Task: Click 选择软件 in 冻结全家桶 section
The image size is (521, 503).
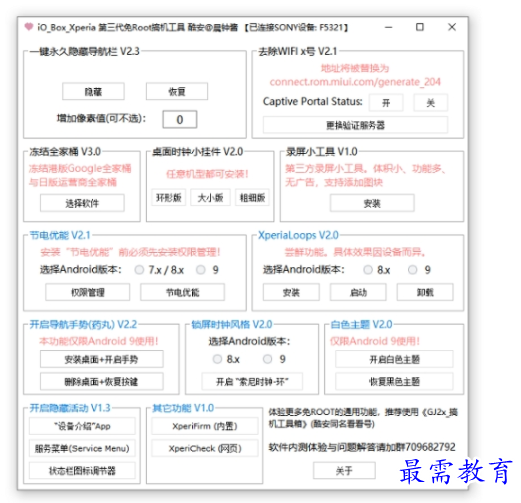Action: (82, 203)
